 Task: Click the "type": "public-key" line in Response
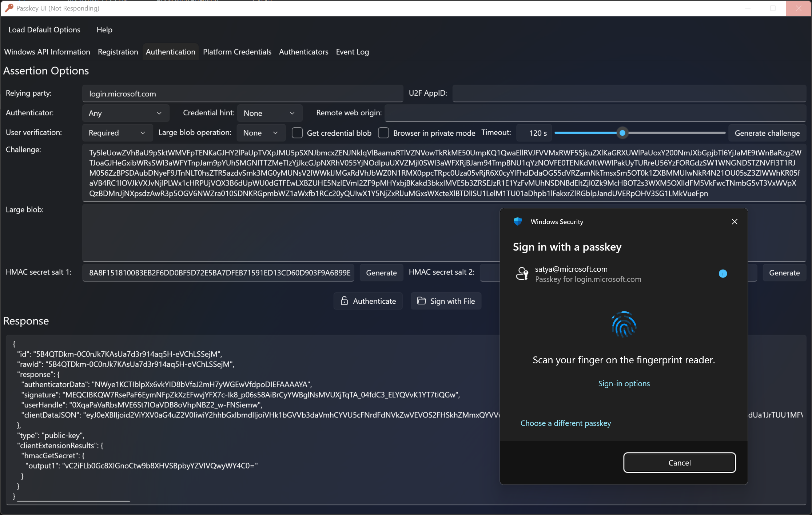coord(51,435)
